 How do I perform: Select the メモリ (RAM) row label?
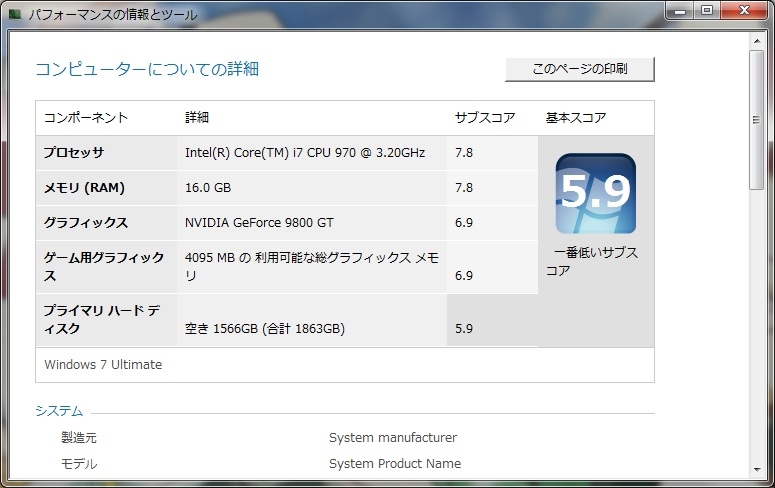84,188
